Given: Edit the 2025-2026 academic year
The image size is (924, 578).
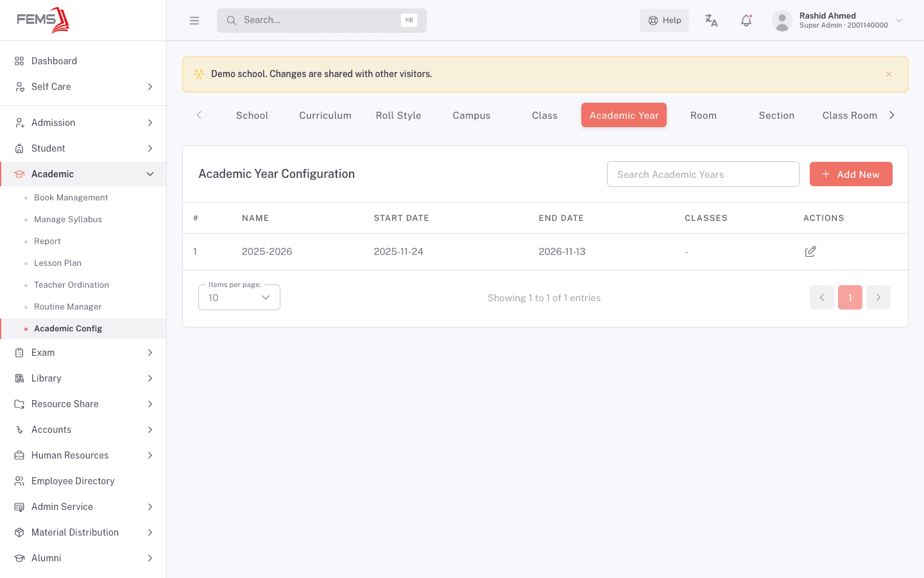Looking at the screenshot, I should [x=810, y=252].
